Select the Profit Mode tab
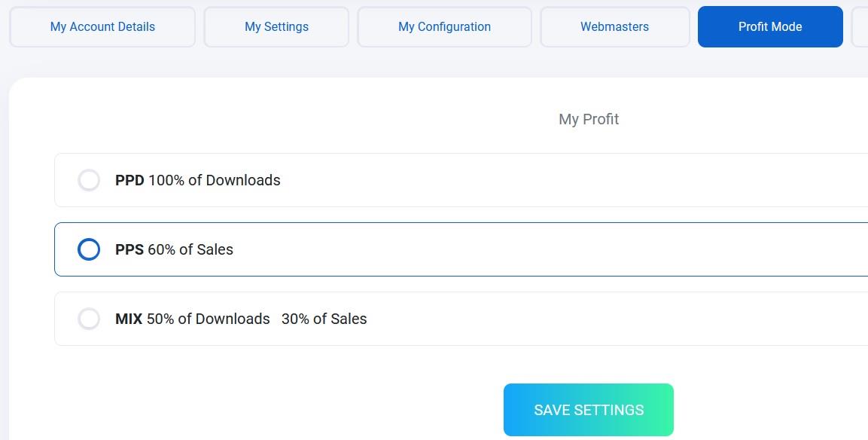Viewport: 868px width, 440px height. tap(770, 26)
